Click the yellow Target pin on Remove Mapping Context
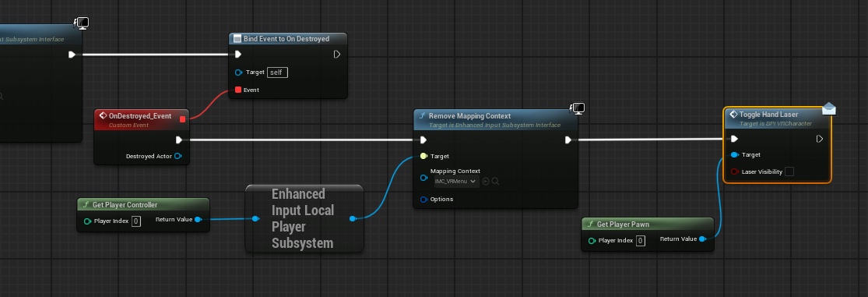This screenshot has height=297, width=868. (x=423, y=156)
